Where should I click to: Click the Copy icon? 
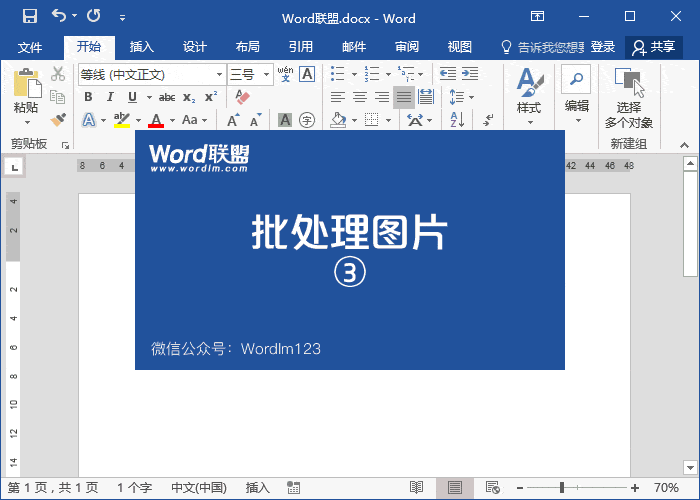[x=58, y=96]
